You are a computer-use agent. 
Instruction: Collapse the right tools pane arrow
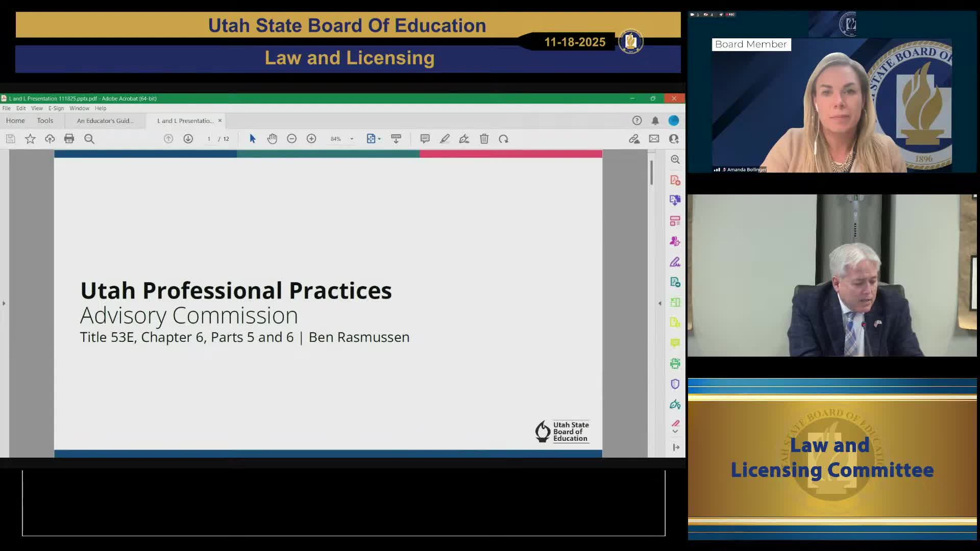659,303
